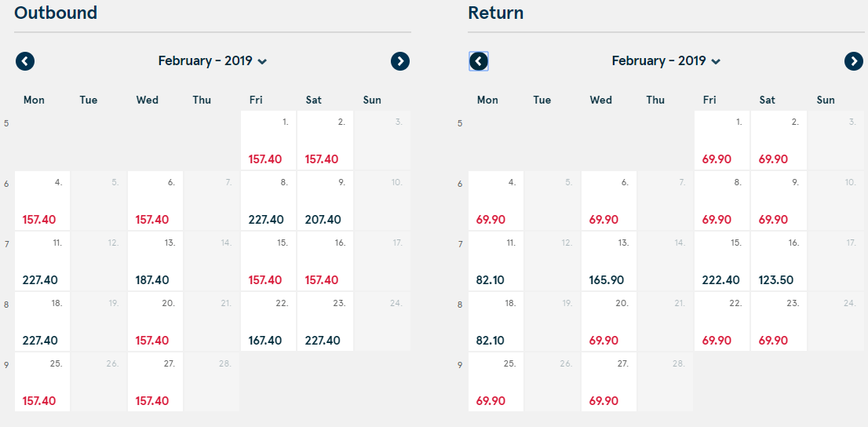Pick Return February 13 fare 165.90

click(x=609, y=261)
